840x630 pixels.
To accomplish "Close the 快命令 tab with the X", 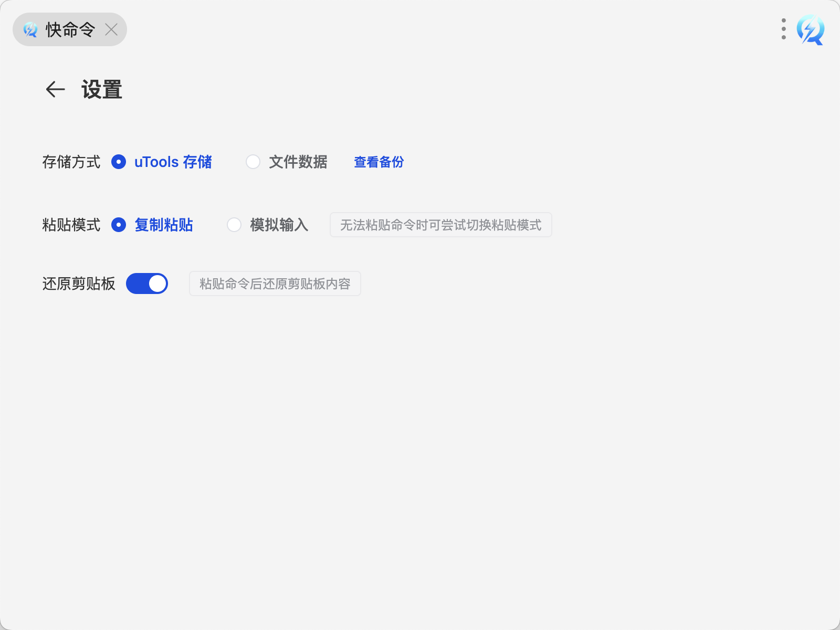I will pos(111,29).
